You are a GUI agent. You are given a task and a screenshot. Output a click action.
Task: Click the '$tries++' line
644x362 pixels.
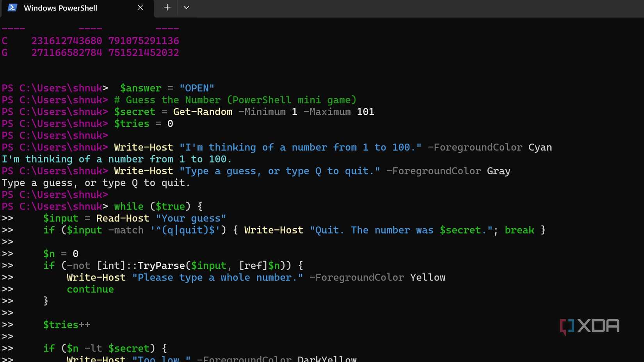pyautogui.click(x=66, y=325)
